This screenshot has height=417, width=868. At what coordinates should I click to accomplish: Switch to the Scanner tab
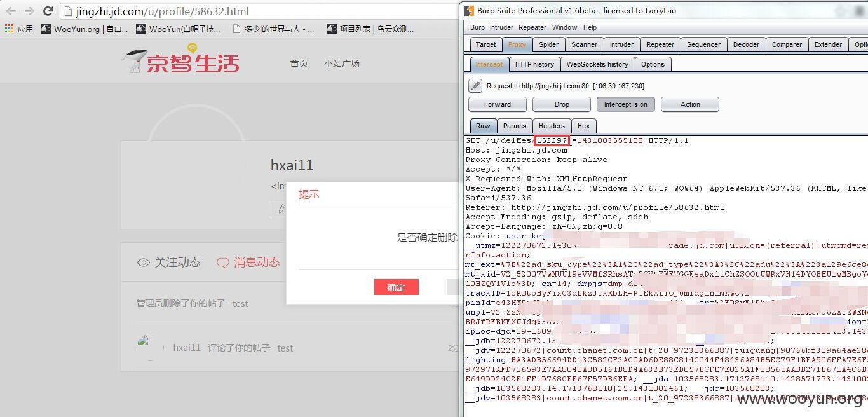pos(584,44)
